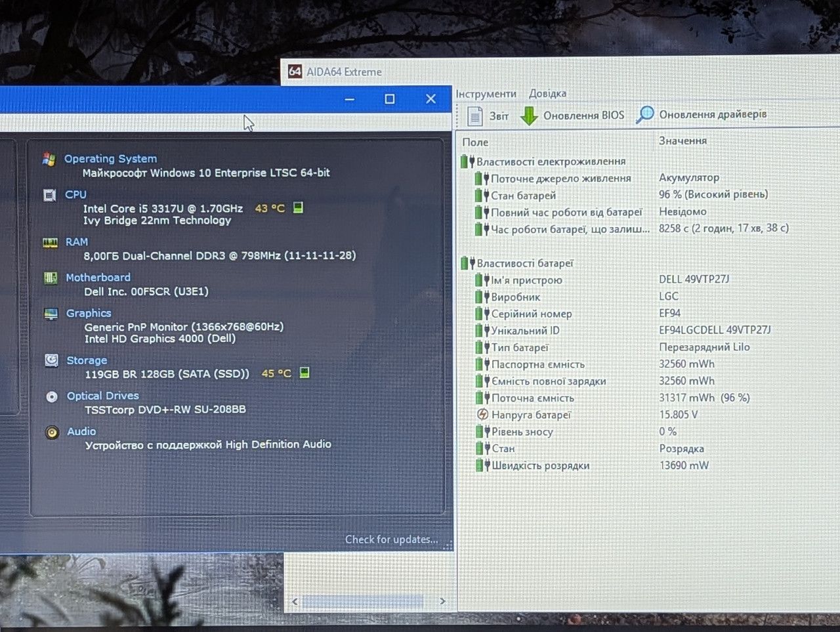Open the Довідка menu
The height and width of the screenshot is (632, 840).
tap(548, 93)
